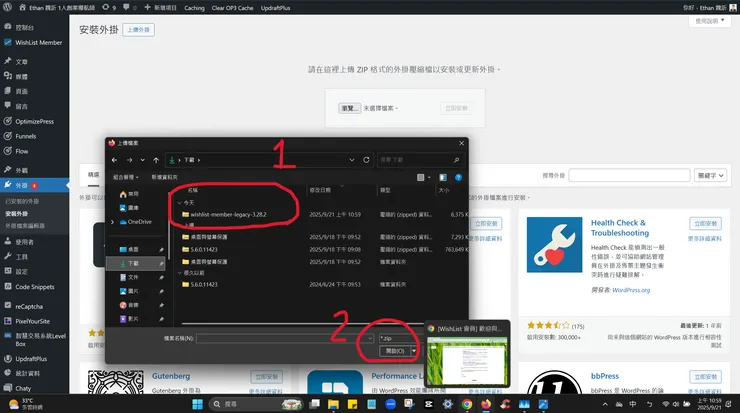Open the recent locations dropdown arrow
The width and height of the screenshot is (740, 413).
click(143, 160)
